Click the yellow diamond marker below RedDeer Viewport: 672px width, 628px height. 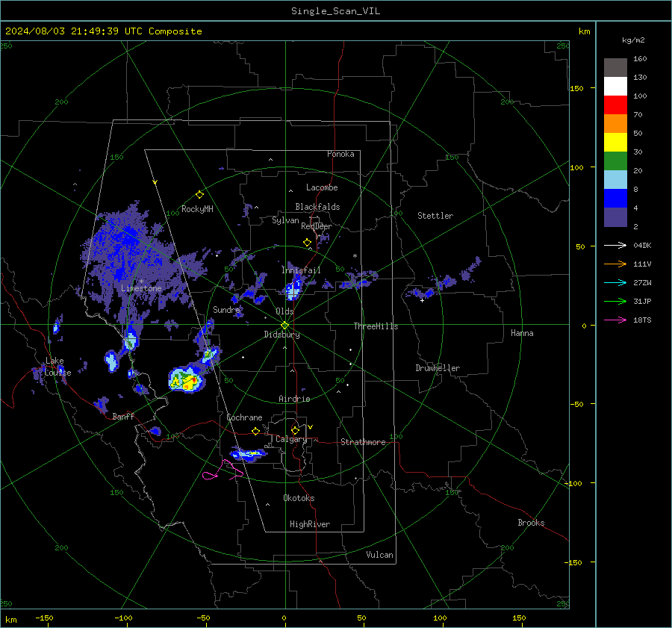click(x=307, y=243)
